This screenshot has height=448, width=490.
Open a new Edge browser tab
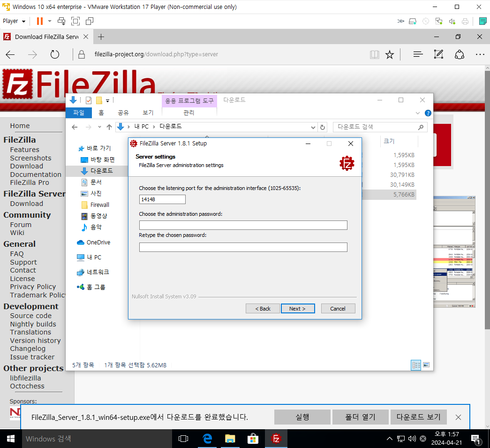[101, 37]
